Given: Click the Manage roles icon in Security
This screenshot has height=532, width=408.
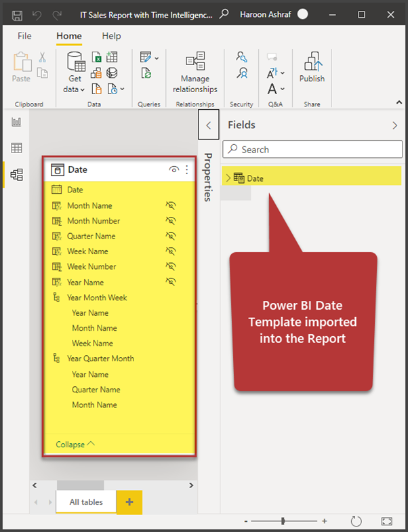Looking at the screenshot, I should (x=242, y=57).
